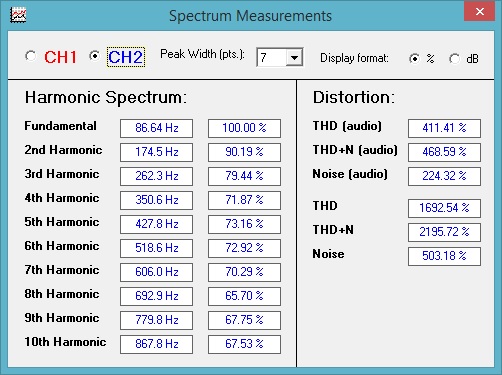
Task: Click the Noise (audio) 224.32 % value
Action: [444, 176]
